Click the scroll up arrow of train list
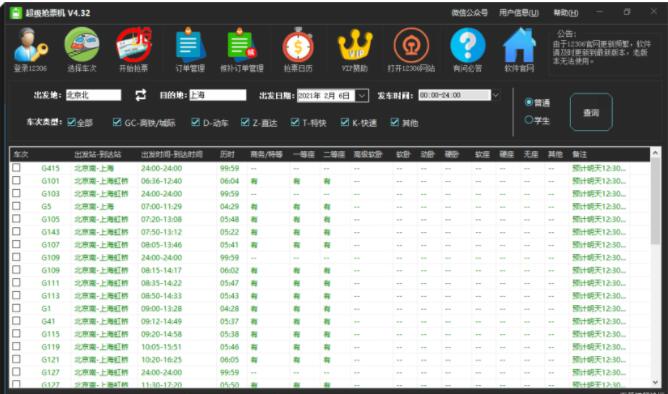The image size is (668, 394). [655, 152]
